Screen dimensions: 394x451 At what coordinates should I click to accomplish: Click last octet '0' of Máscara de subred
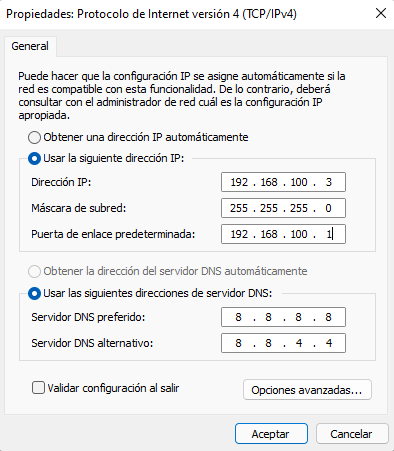pyautogui.click(x=329, y=208)
